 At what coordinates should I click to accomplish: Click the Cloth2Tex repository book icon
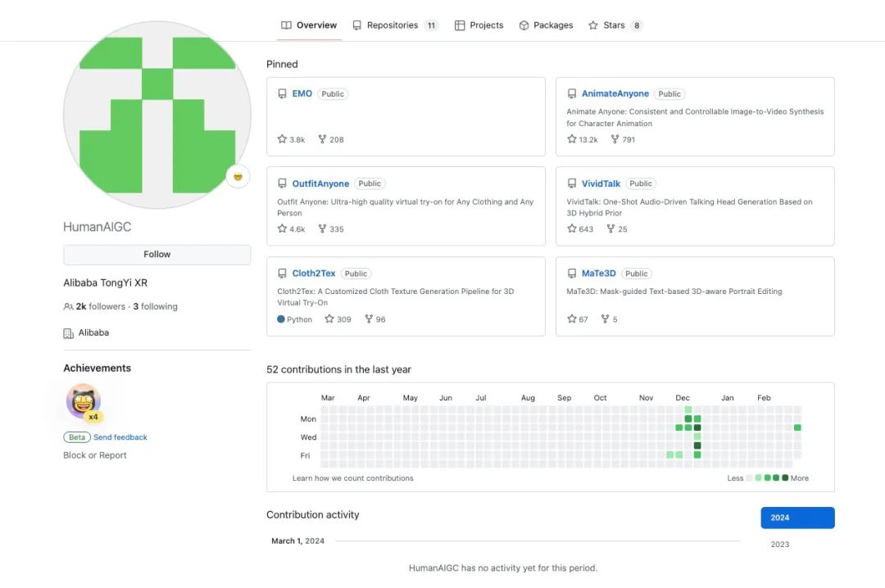coord(282,274)
